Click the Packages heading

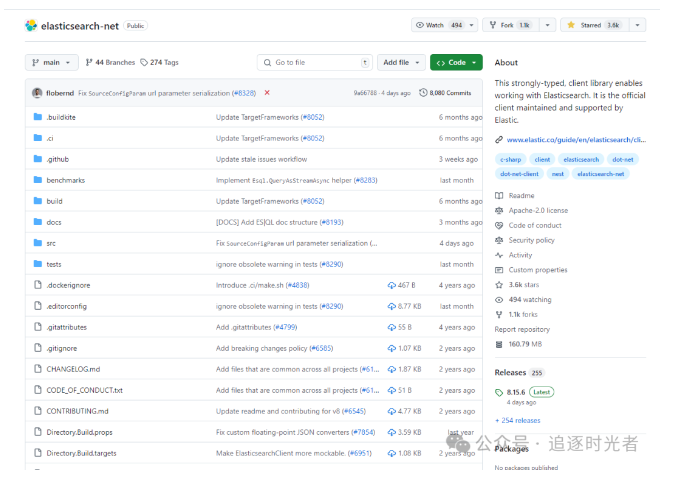(511, 449)
